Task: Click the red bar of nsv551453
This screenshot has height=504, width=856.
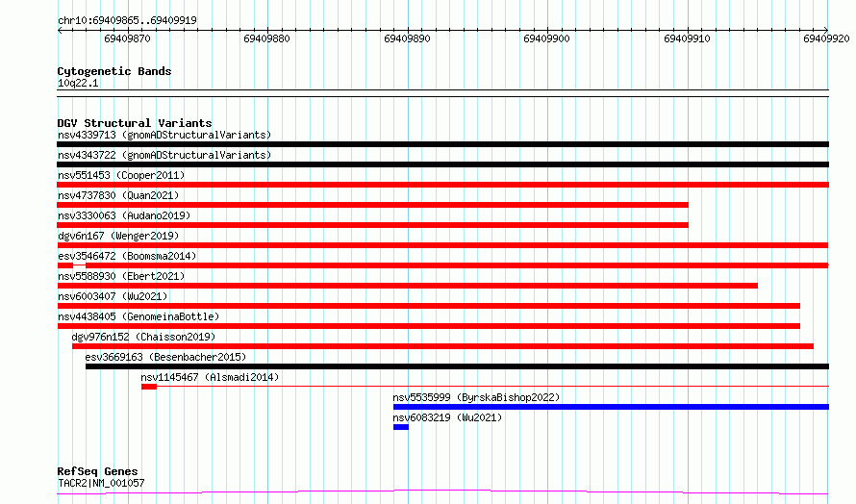Action: [442, 185]
